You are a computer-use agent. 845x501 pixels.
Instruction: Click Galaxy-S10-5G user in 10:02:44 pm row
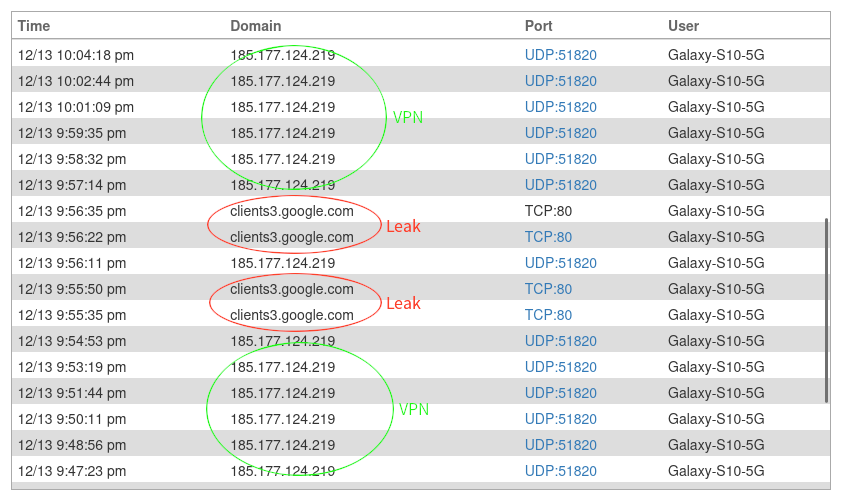(716, 81)
